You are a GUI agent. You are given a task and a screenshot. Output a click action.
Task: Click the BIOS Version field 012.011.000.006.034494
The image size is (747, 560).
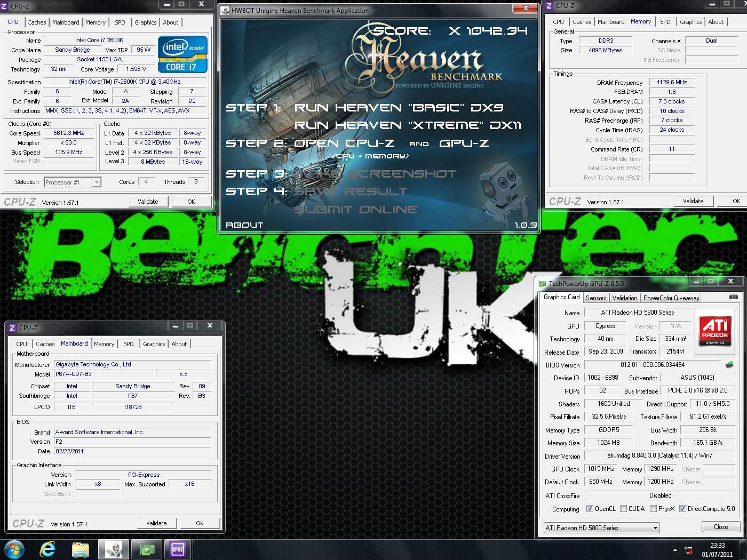pyautogui.click(x=652, y=365)
